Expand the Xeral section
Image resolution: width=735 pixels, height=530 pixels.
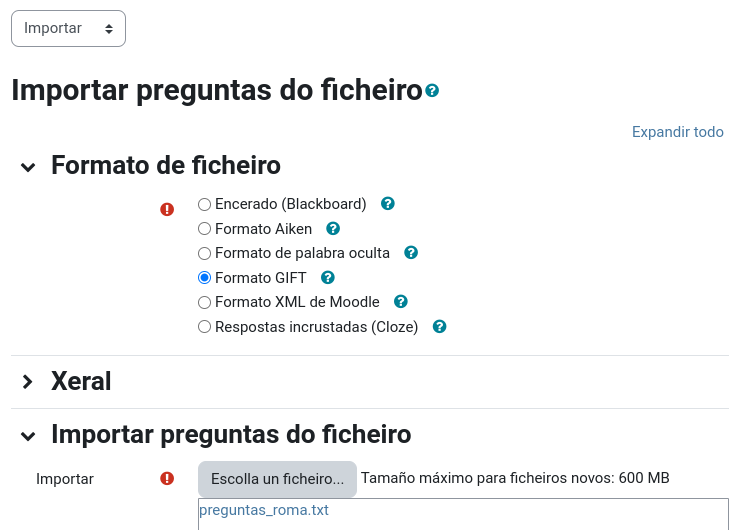coord(28,382)
